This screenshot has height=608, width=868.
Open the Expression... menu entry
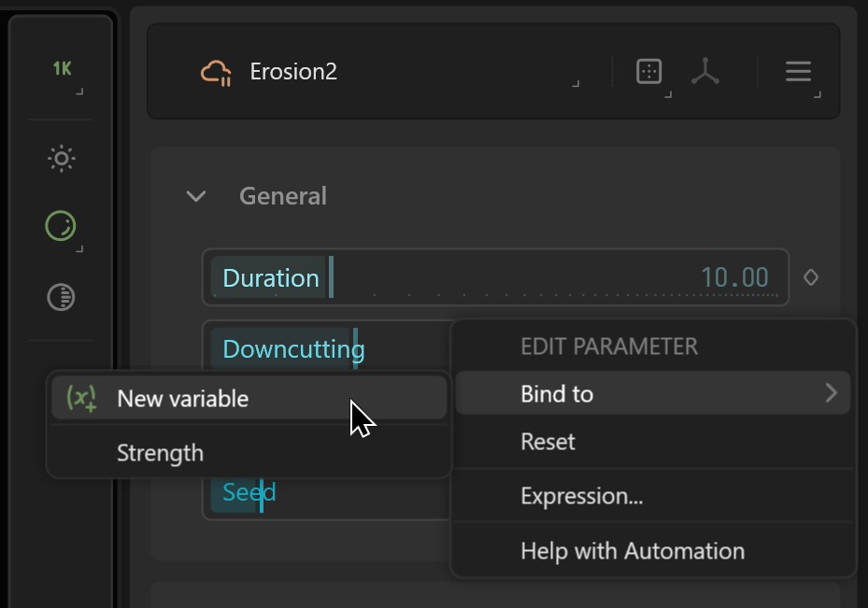(x=581, y=496)
